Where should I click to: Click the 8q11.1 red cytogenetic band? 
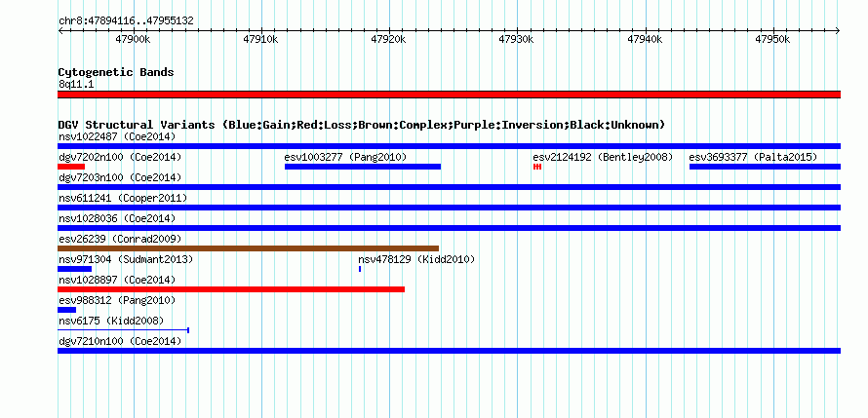[x=449, y=95]
